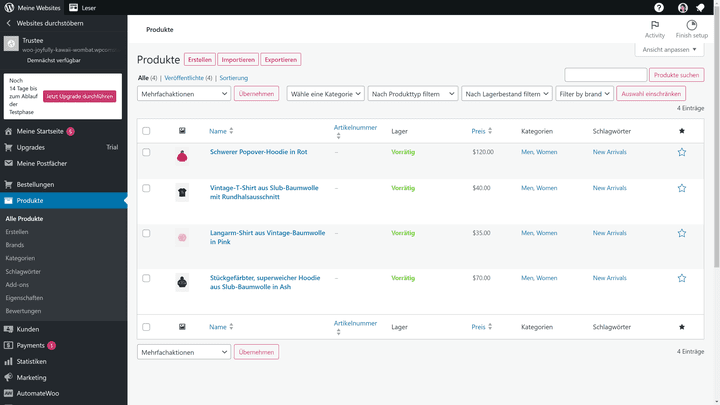Open the red hoodie product thumbnail

pyautogui.click(x=182, y=156)
